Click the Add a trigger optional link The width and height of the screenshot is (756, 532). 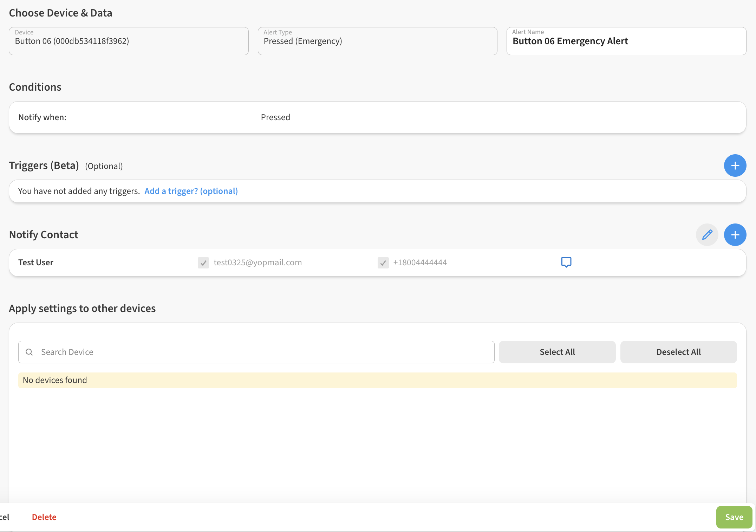click(191, 191)
